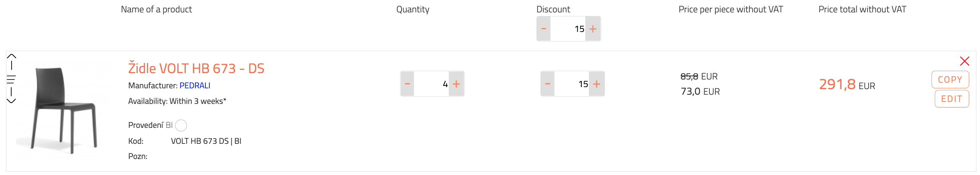Decrease the global header discount with minus
Viewport: 980px width, 175px height.
[x=544, y=29]
